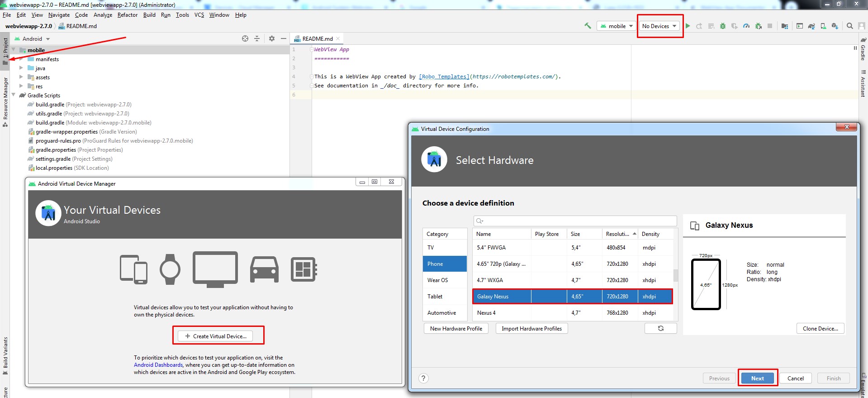This screenshot has height=398, width=868.
Task: Select the Tablet category
Action: [445, 296]
